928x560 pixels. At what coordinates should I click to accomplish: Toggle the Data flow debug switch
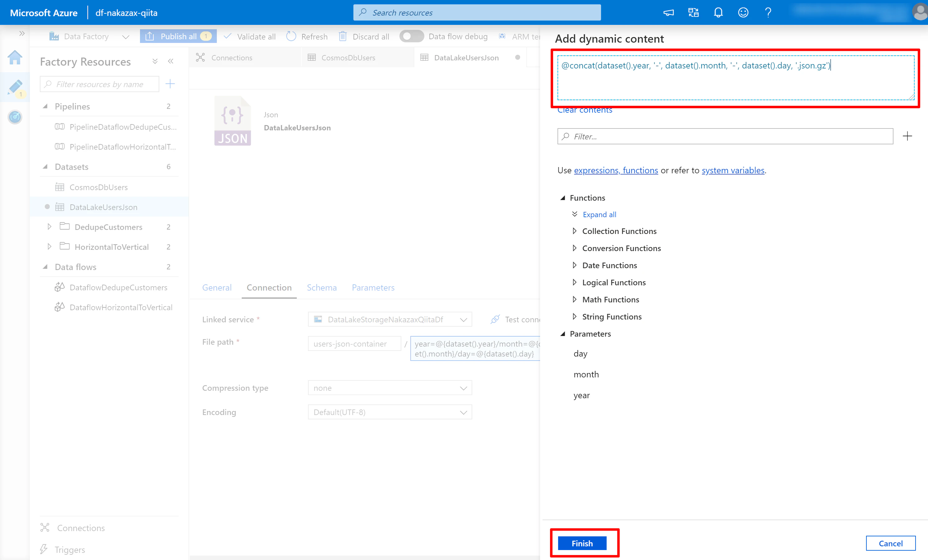click(412, 36)
